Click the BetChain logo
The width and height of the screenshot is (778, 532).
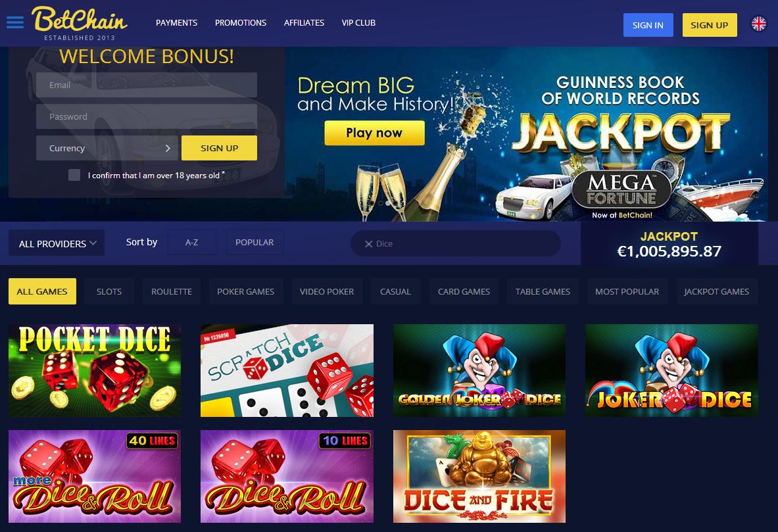point(80,23)
